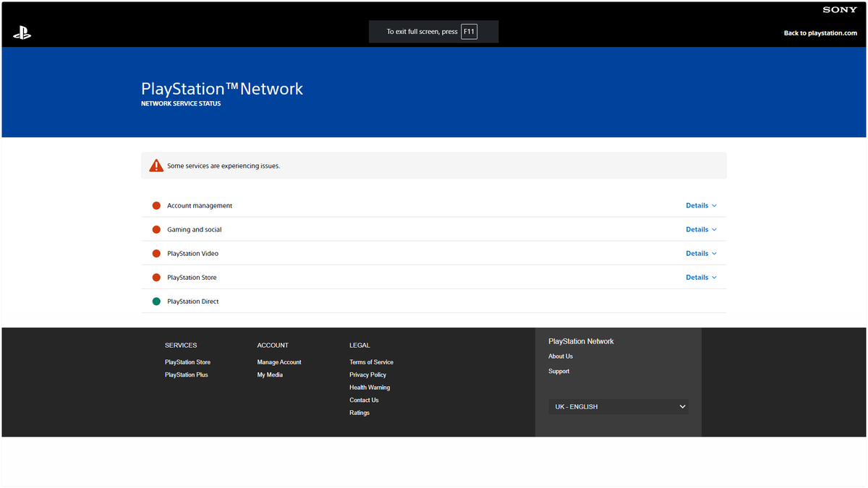Open Ratings link
This screenshot has height=488, width=868.
[359, 413]
